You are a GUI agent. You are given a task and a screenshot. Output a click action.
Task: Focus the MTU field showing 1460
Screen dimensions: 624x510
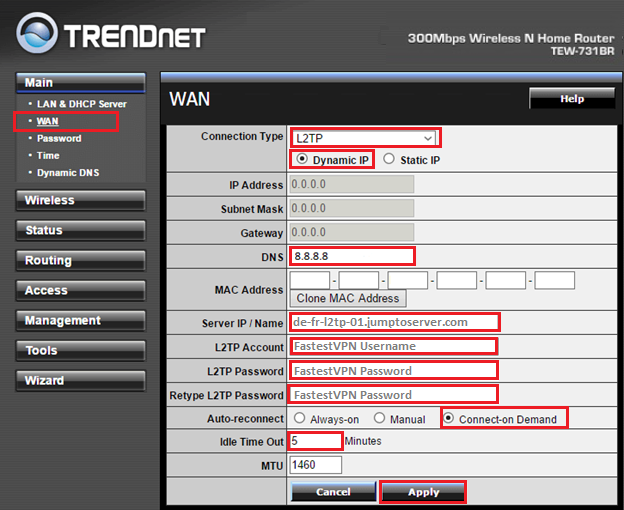316,465
